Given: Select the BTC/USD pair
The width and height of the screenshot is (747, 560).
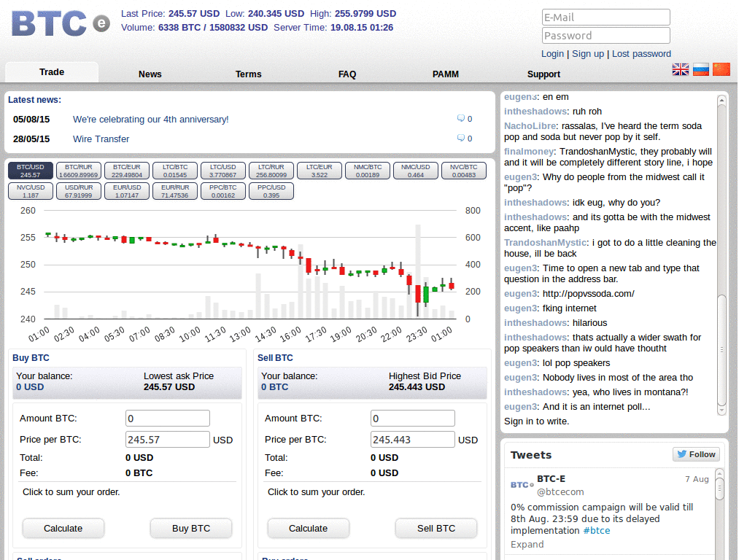Looking at the screenshot, I should tap(31, 171).
